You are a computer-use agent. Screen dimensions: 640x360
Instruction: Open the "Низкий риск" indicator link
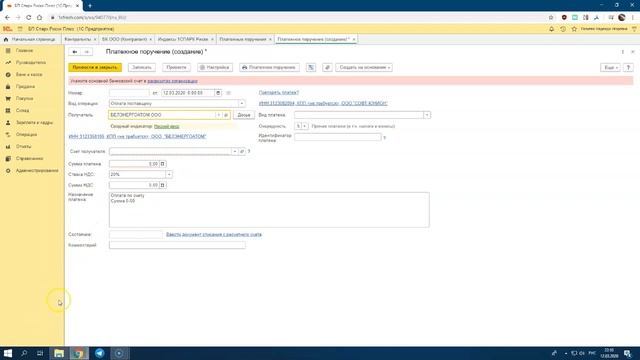[x=167, y=127]
